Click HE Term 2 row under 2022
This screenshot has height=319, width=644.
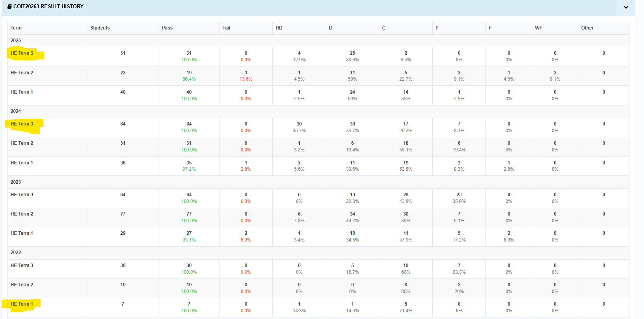click(318, 288)
